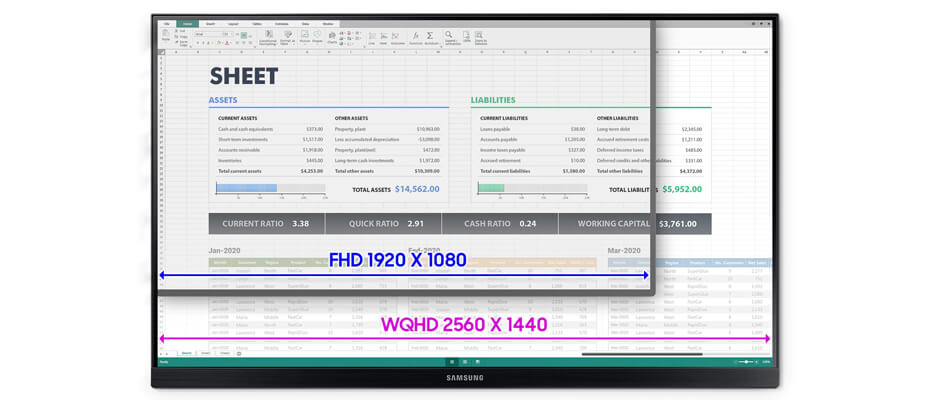930x400 pixels.
Task: Click the Charts icon in ribbon
Action: (332, 36)
